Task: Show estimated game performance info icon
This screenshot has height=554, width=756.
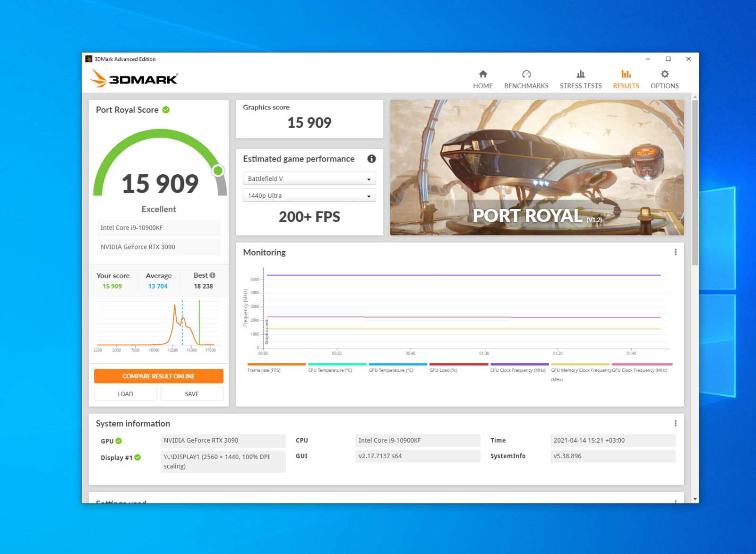Action: coord(372,159)
